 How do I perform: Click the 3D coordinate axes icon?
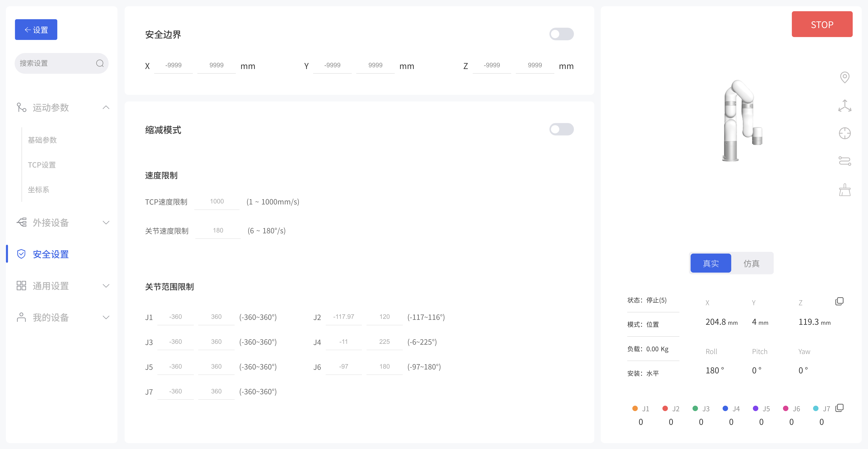click(x=844, y=106)
